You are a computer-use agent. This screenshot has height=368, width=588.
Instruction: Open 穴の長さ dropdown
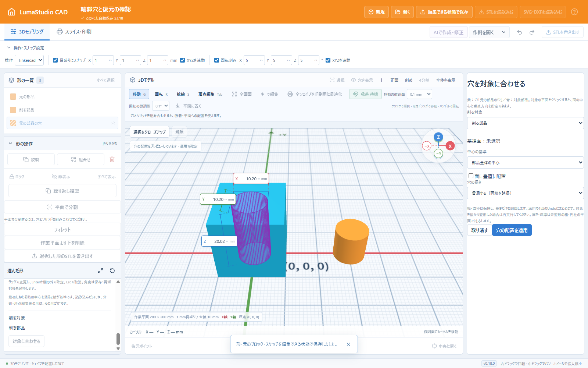[x=526, y=193]
